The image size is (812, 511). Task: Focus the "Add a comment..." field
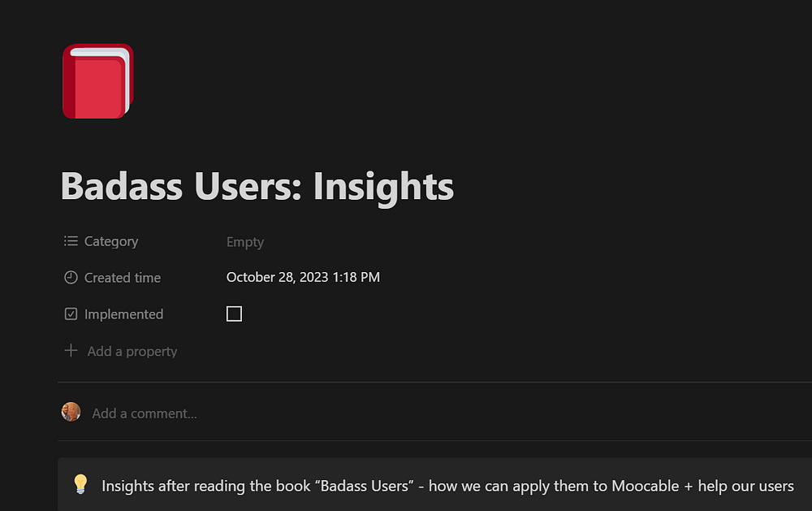tap(145, 414)
